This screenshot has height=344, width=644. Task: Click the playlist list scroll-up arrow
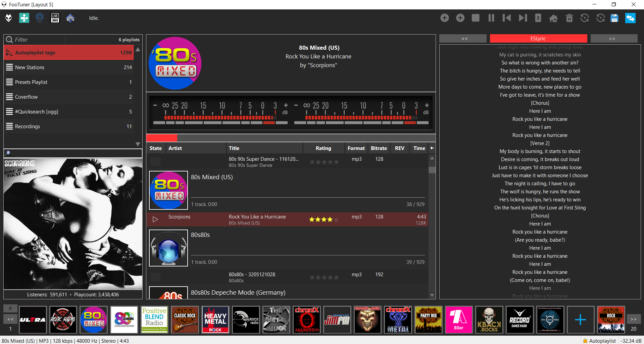tap(138, 49)
